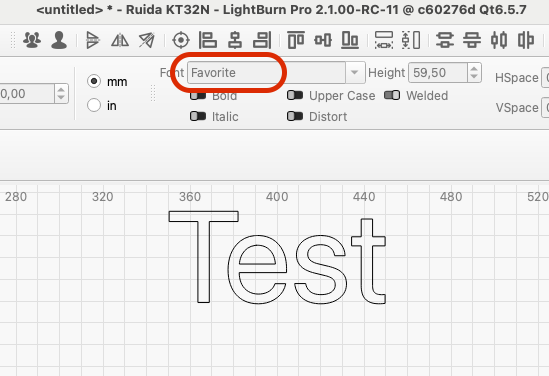
Task: Distribute objects vertically with even spacing
Action: click(472, 40)
